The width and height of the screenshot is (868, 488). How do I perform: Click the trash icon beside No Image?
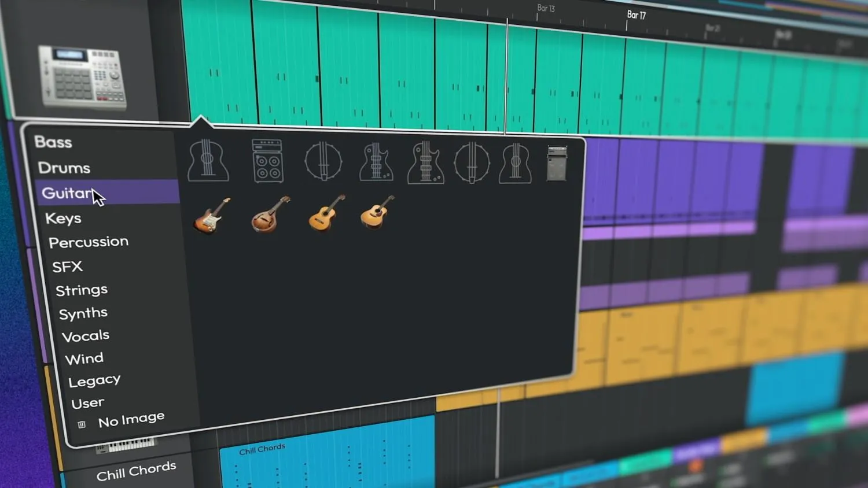[82, 424]
